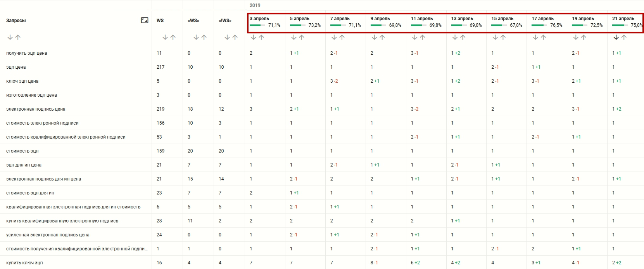This screenshot has width=644, height=269.
Task: Select the 9 апрель column header
Action: [380, 19]
